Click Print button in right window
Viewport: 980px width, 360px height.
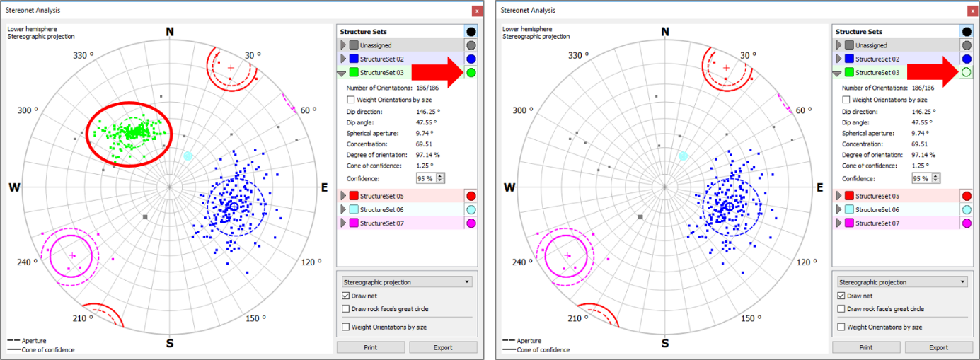coord(866,347)
